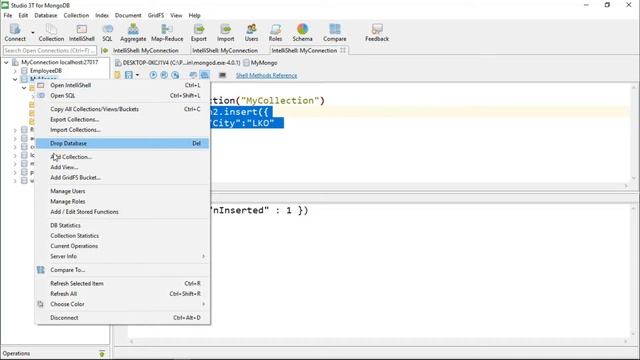640x360 pixels.
Task: Open the Database menu
Action: pyautogui.click(x=46, y=16)
